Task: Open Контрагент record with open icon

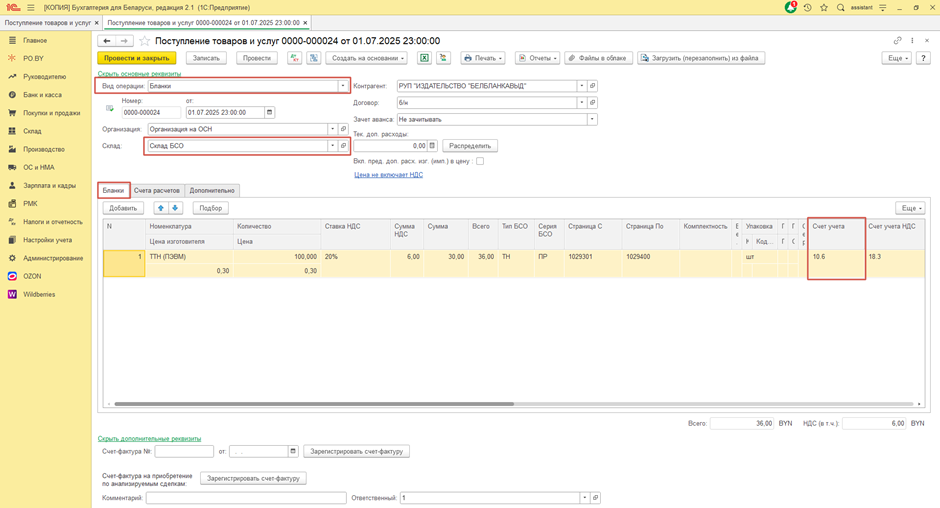Action: point(592,86)
